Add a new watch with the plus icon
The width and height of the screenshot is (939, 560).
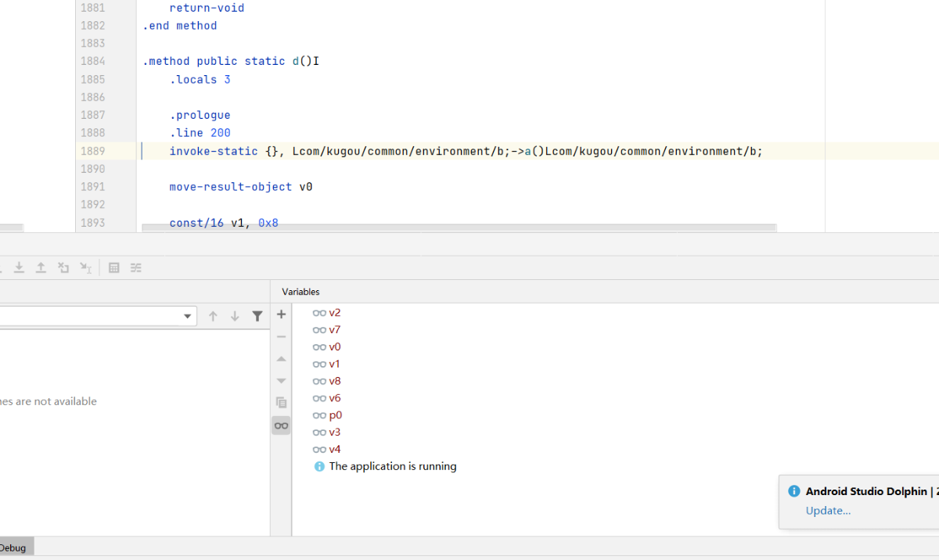282,314
